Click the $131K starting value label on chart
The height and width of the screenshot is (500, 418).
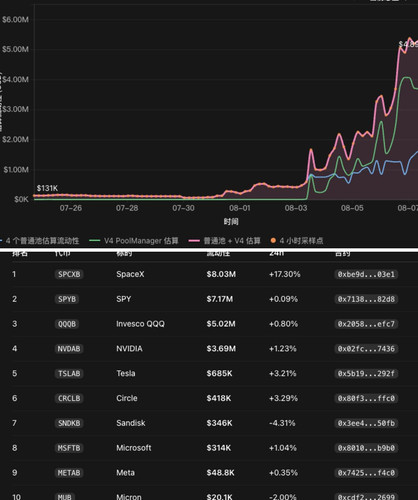coord(47,188)
